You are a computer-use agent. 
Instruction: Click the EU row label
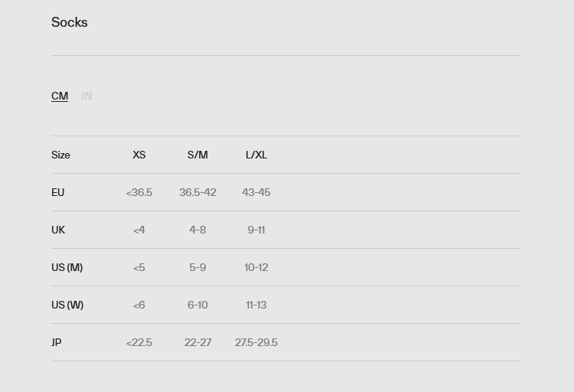coord(58,192)
